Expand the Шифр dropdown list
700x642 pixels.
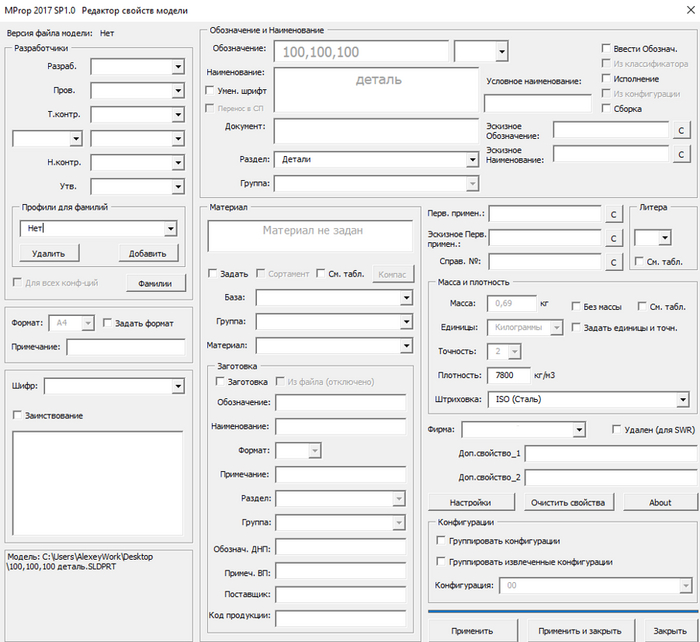coord(178,387)
